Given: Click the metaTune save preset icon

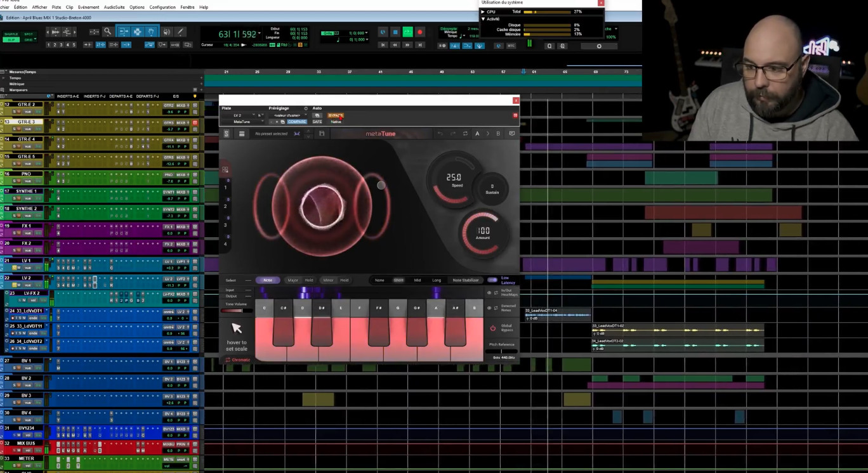Looking at the screenshot, I should [x=322, y=134].
